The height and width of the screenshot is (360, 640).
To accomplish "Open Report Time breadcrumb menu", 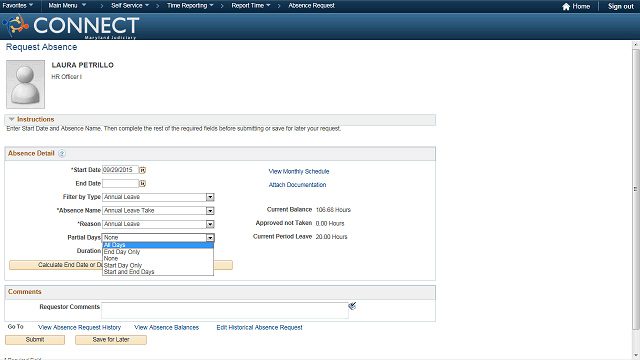I will (251, 6).
